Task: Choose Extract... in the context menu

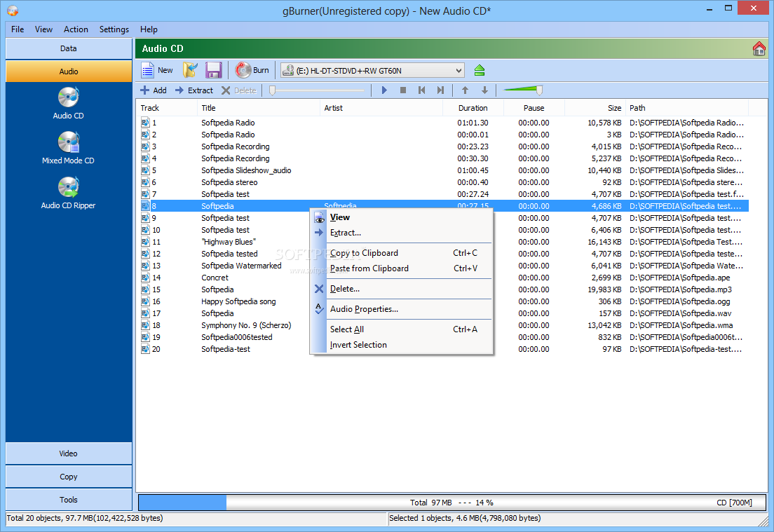Action: coord(402,233)
